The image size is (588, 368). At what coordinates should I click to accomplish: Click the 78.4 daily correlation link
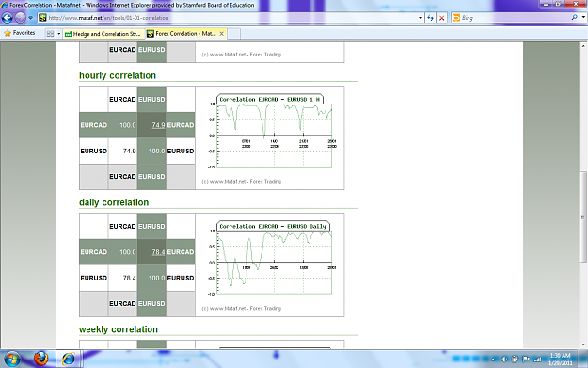tap(158, 252)
